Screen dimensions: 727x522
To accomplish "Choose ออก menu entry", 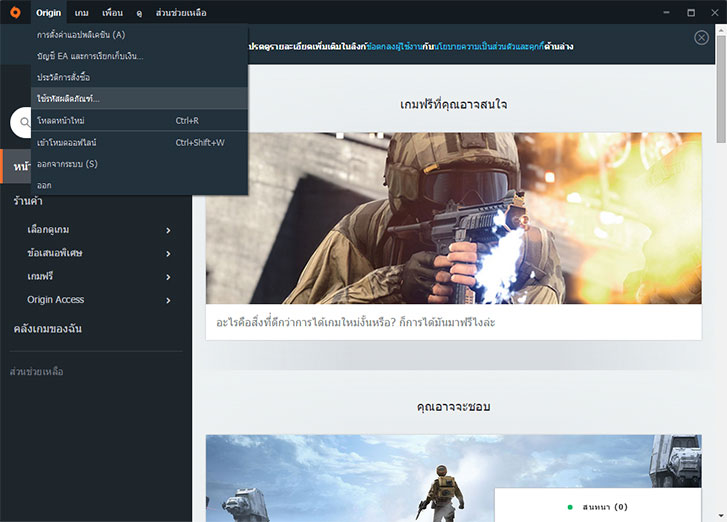I will point(139,185).
